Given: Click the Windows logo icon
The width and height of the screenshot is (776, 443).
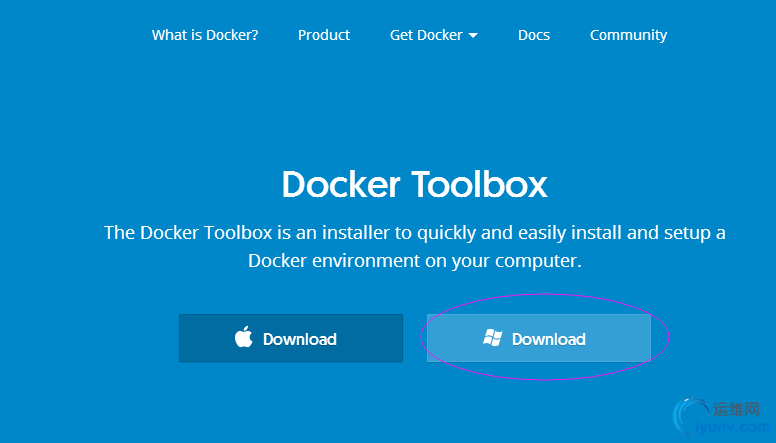Looking at the screenshot, I should pos(493,338).
